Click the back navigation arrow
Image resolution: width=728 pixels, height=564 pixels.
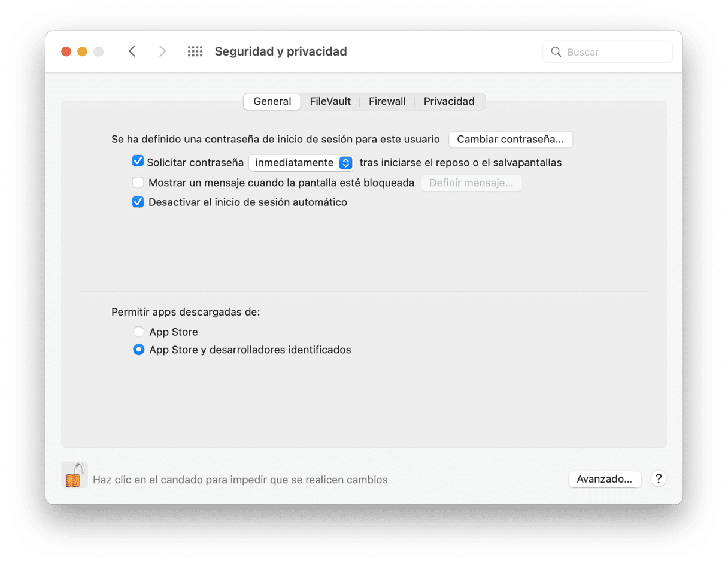pyautogui.click(x=132, y=51)
